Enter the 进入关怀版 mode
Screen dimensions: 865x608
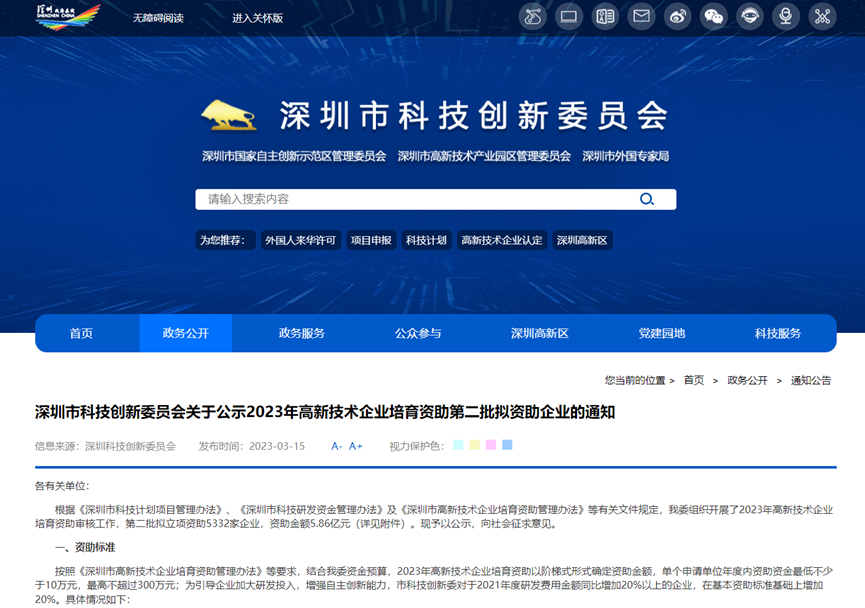pos(258,18)
